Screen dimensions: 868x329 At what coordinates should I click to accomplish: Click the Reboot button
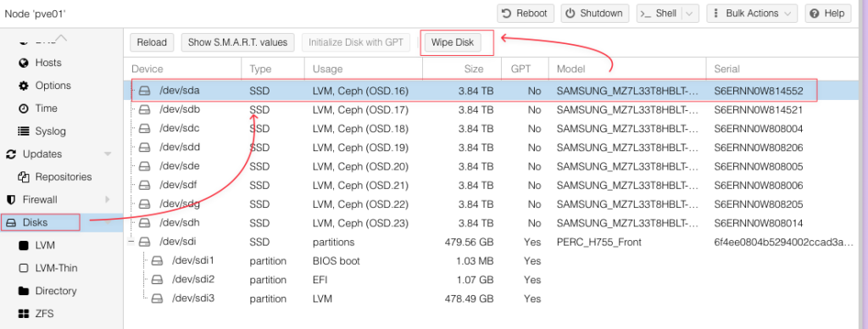point(526,14)
